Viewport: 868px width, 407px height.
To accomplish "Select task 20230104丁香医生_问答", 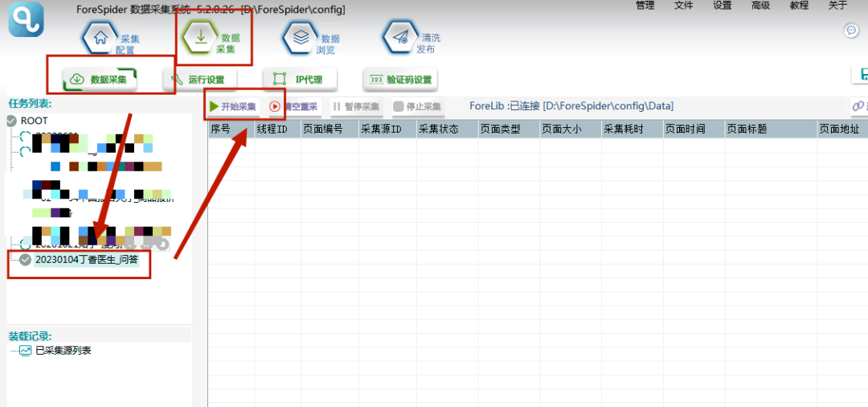I will point(86,259).
